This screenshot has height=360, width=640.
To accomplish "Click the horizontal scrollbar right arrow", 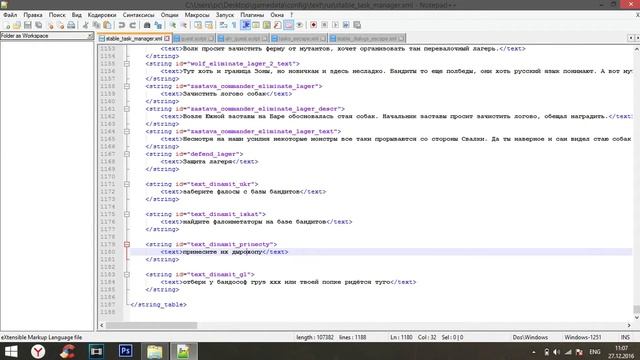I will click(629, 325).
